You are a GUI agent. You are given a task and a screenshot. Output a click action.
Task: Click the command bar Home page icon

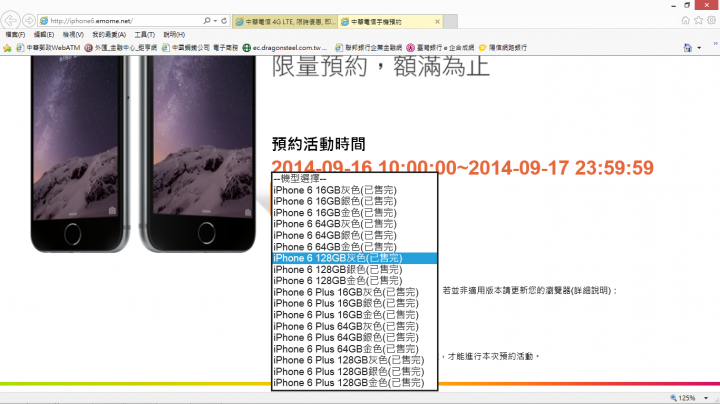click(687, 48)
